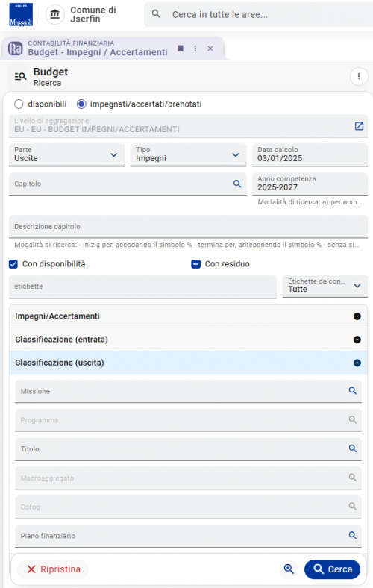Collapse the Classificazione (uscita) section

(188, 363)
